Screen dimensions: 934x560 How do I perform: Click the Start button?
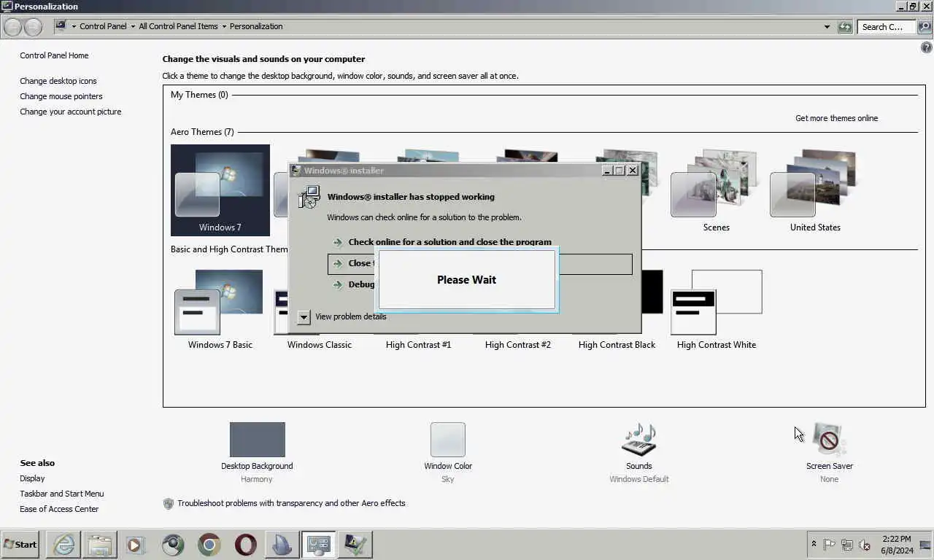pos(20,545)
